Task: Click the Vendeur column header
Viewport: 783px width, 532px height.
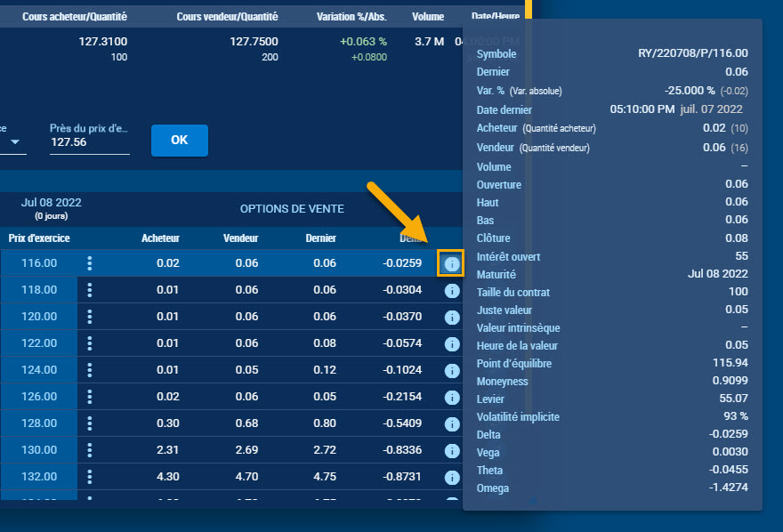Action: [240, 238]
